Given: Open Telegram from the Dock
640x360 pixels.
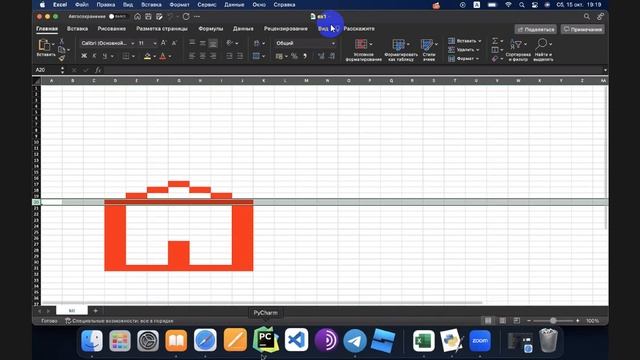Looking at the screenshot, I should (355, 340).
